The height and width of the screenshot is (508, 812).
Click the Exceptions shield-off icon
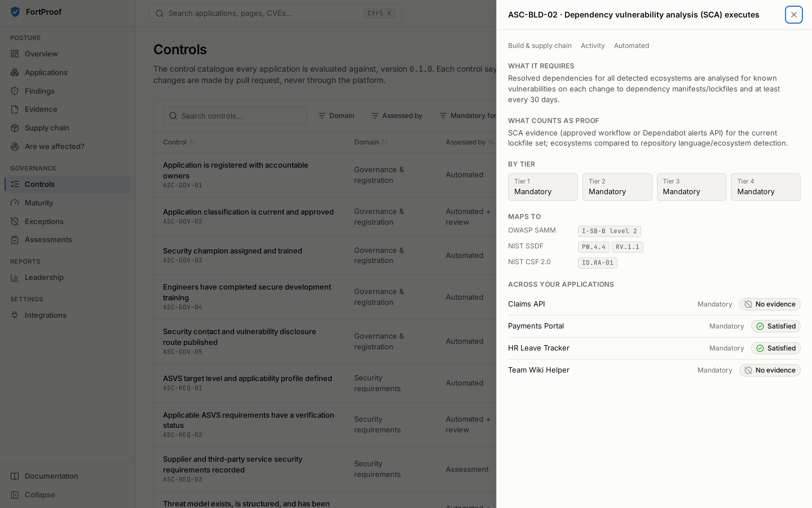[14, 222]
